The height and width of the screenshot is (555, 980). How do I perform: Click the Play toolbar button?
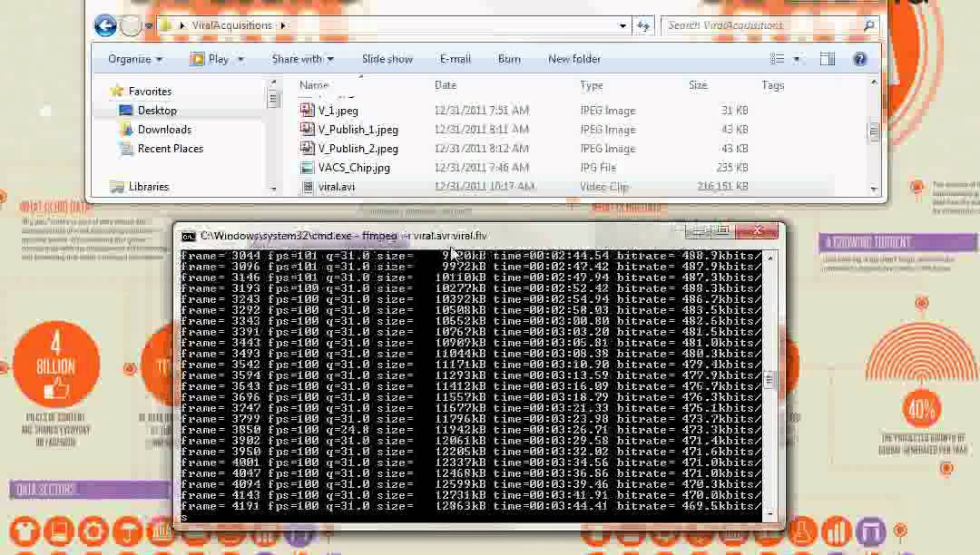(x=210, y=59)
